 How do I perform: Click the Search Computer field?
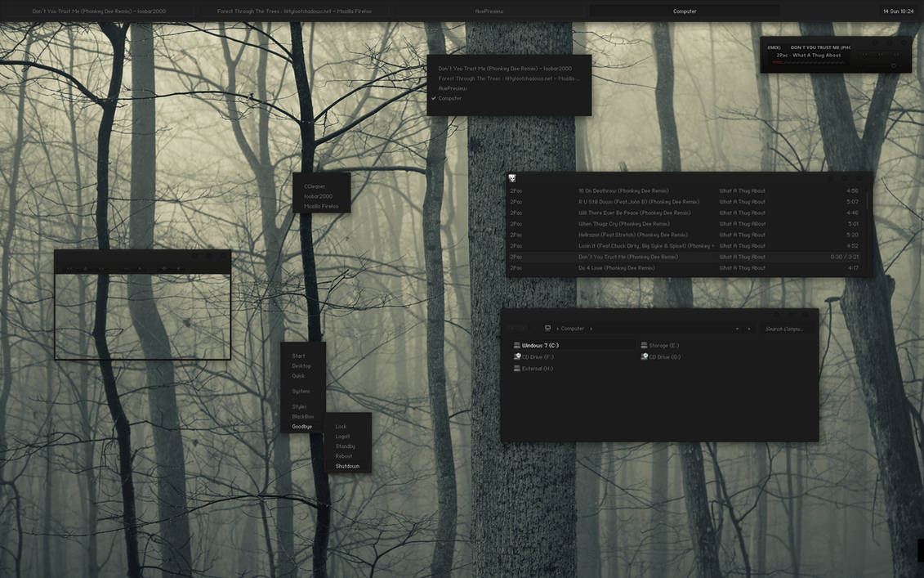pos(786,329)
